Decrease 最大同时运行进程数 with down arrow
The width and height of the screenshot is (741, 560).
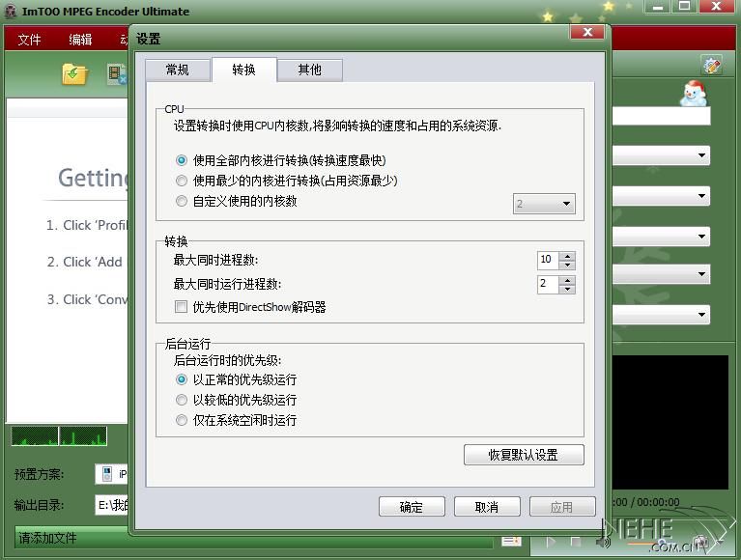click(567, 289)
